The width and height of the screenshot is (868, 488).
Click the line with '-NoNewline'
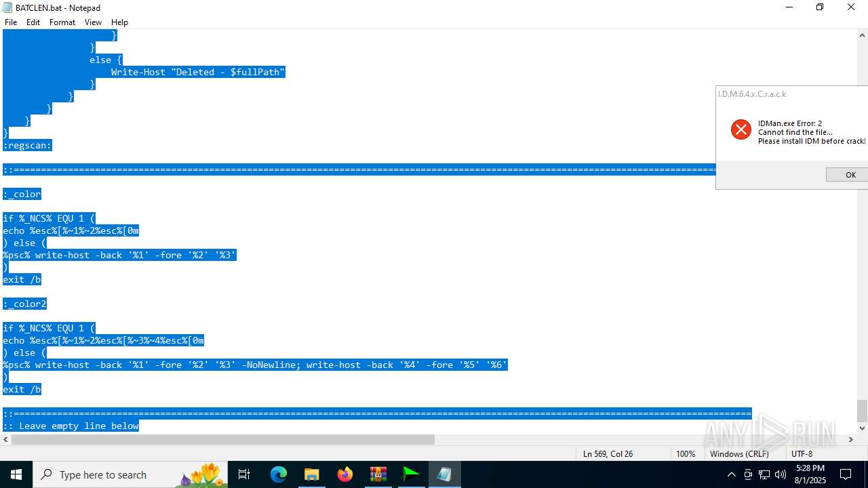click(x=255, y=365)
